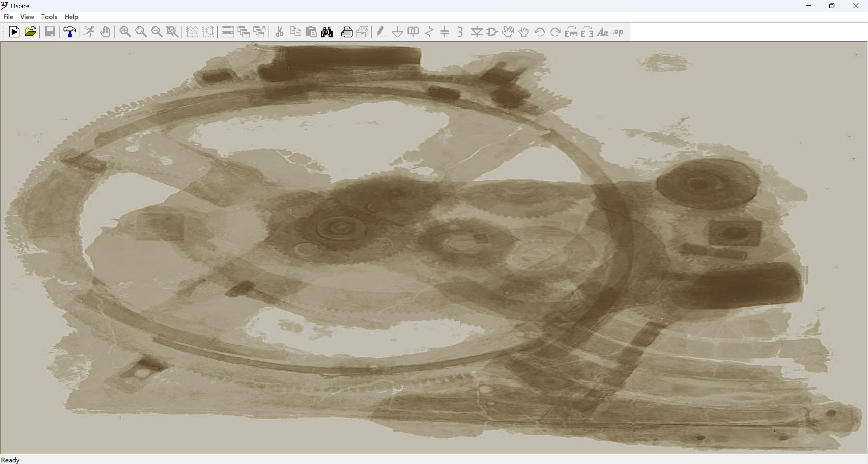This screenshot has width=868, height=464.
Task: Select the Diode component tool
Action: click(476, 32)
